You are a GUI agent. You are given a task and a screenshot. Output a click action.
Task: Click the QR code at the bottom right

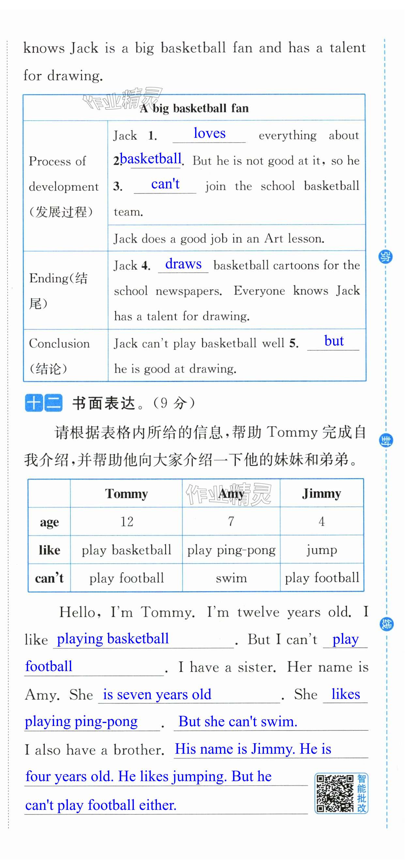coord(335,793)
